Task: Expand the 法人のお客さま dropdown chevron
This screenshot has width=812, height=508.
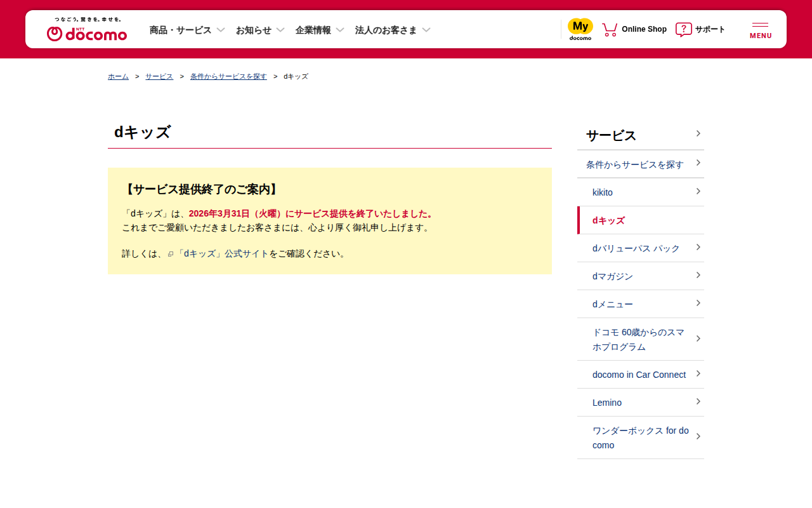Action: pyautogui.click(x=426, y=30)
